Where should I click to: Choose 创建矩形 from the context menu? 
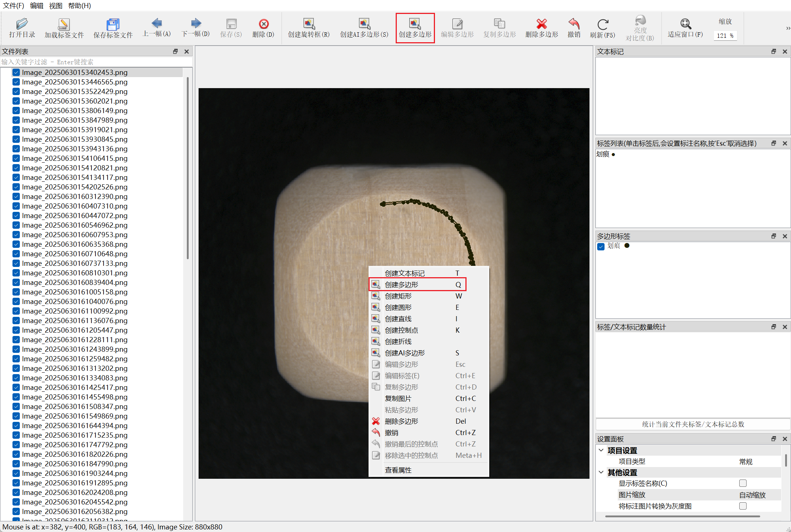(398, 296)
